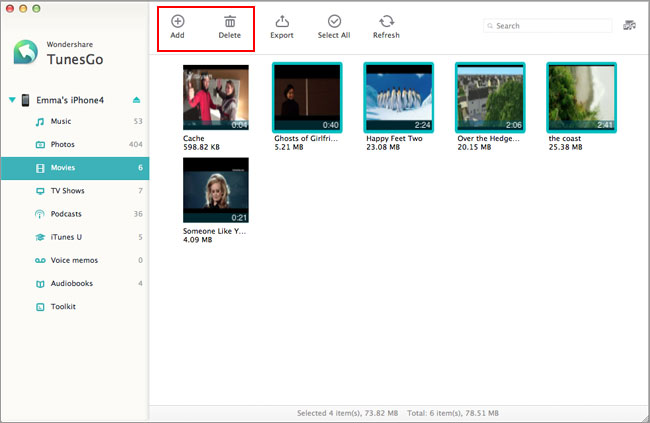Click the Audiobooks book icon
The width and height of the screenshot is (650, 423).
tap(40, 284)
